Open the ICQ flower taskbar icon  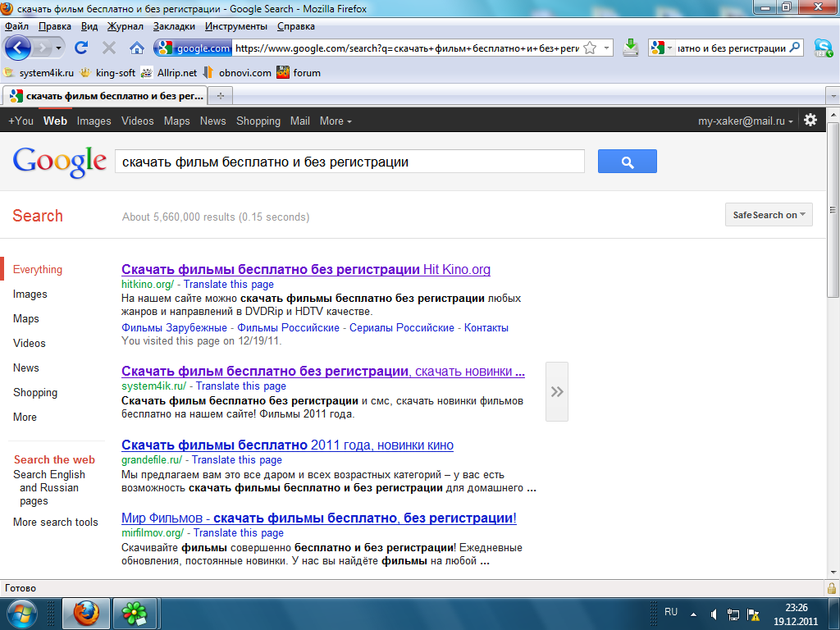click(135, 614)
